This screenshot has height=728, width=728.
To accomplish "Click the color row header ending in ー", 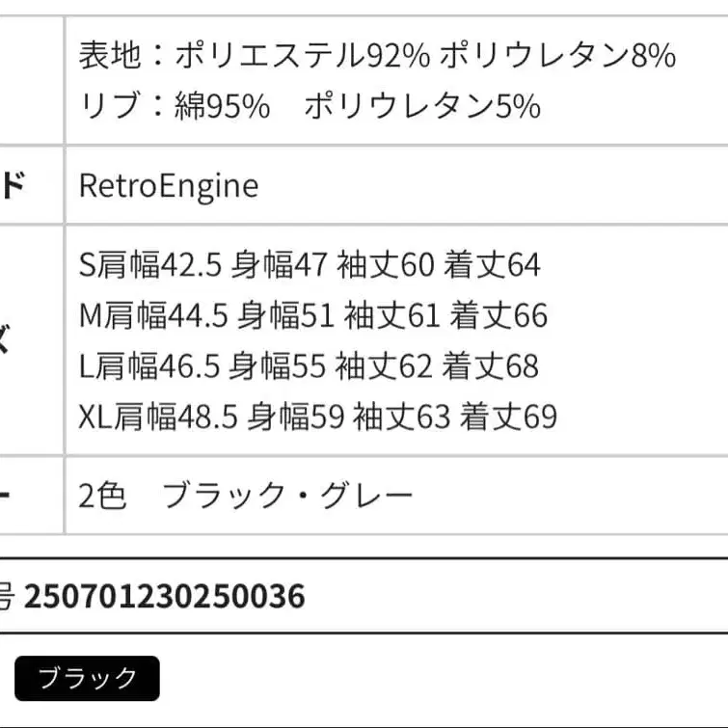I will 5,496.
